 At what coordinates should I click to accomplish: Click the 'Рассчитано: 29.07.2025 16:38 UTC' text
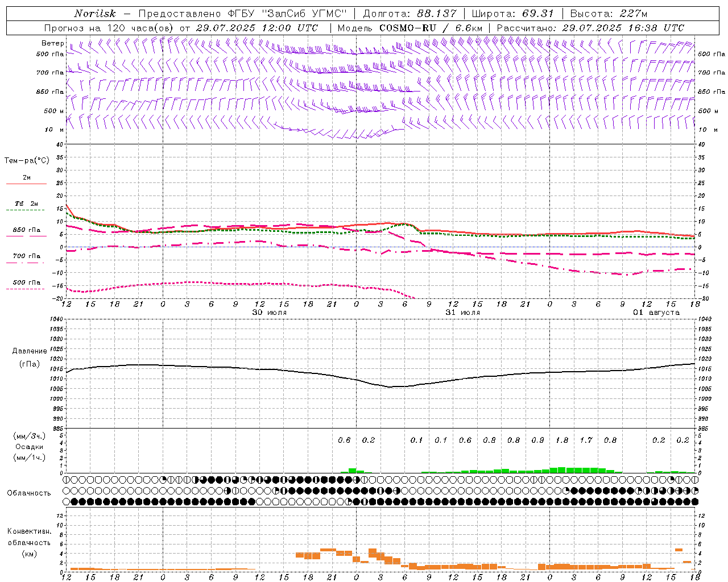590,28
